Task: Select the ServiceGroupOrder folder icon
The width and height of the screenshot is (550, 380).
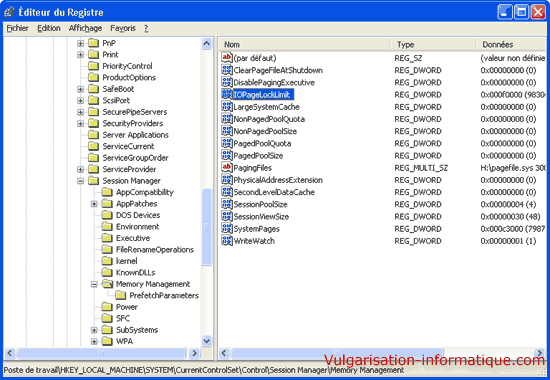Action: click(93, 158)
